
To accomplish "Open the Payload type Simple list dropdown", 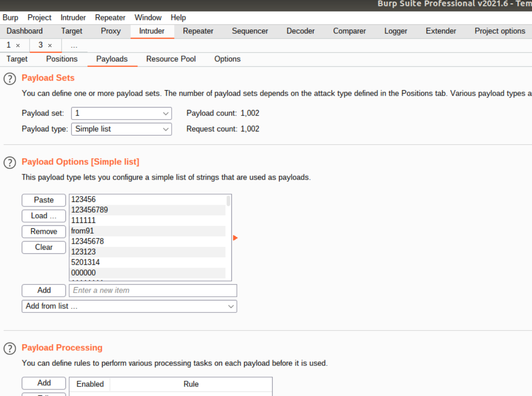I will tap(121, 129).
